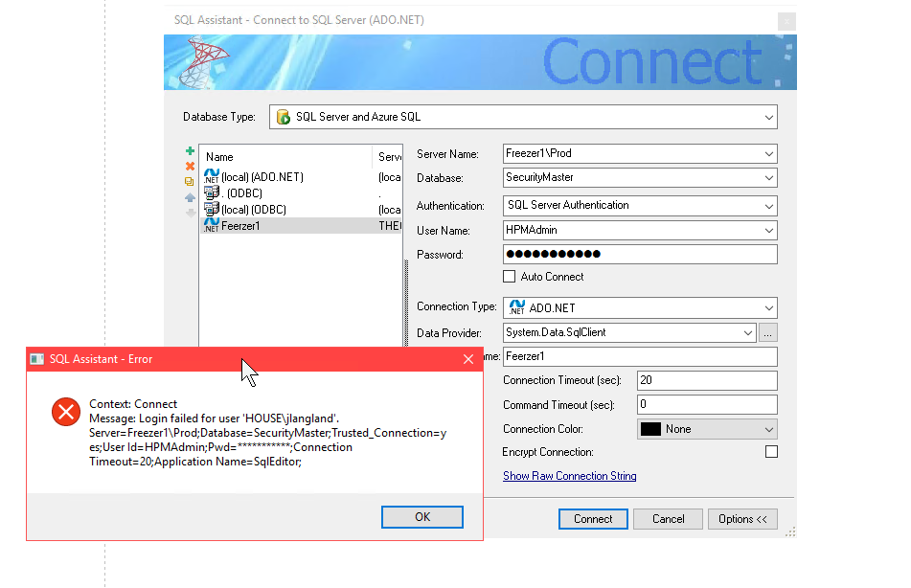Click into the connection name field containing Feerzer1
The image size is (911, 588).
(x=640, y=357)
